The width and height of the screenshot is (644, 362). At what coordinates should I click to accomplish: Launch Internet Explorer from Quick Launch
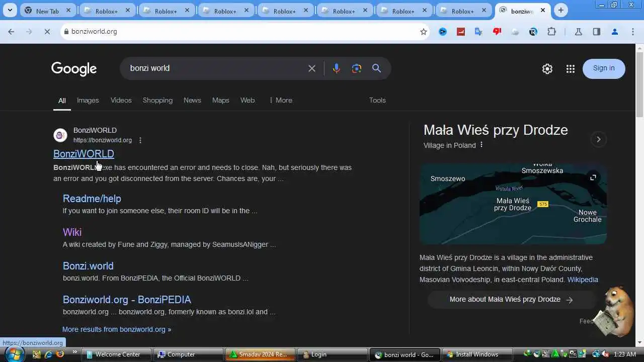(x=48, y=354)
